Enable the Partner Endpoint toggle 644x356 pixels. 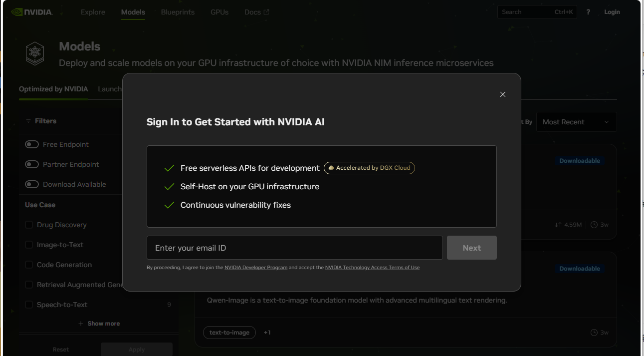point(32,164)
